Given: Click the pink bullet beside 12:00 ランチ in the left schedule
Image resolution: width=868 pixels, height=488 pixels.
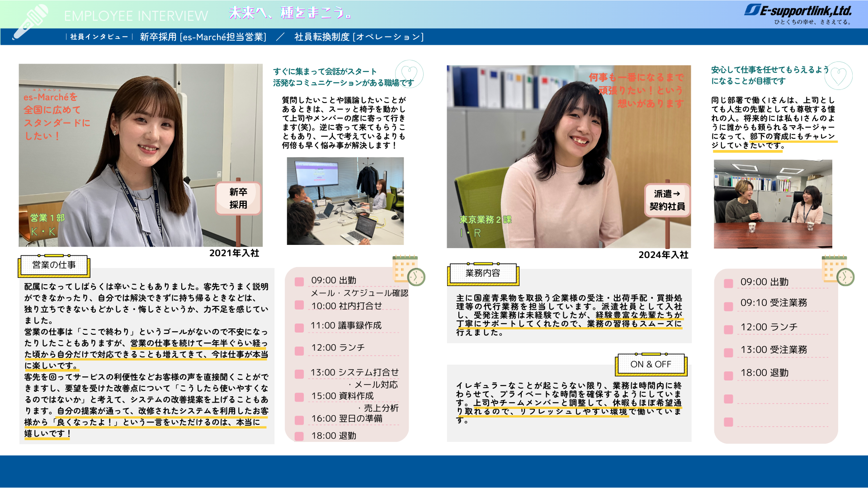Looking at the screenshot, I should 299,351.
